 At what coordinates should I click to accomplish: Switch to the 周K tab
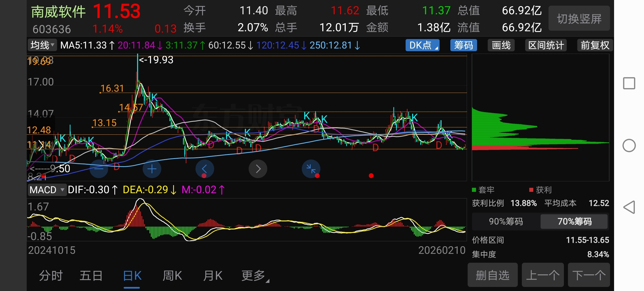pyautogui.click(x=172, y=276)
